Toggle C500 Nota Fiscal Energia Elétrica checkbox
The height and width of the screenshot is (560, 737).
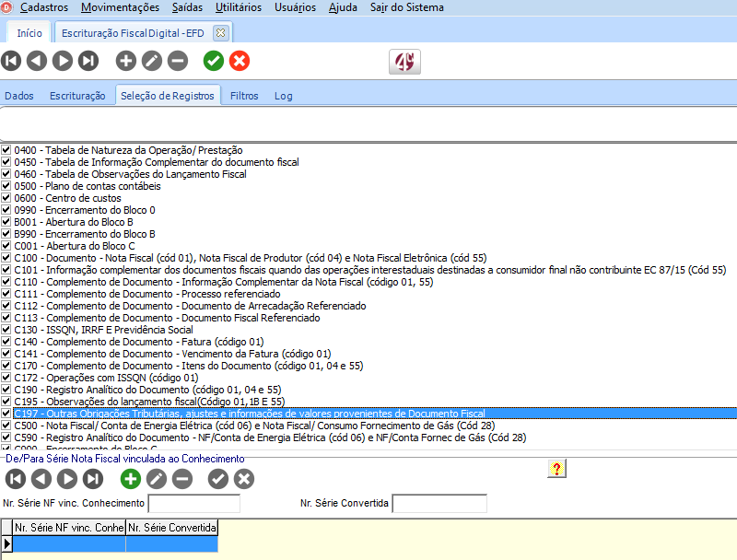pyautogui.click(x=6, y=426)
